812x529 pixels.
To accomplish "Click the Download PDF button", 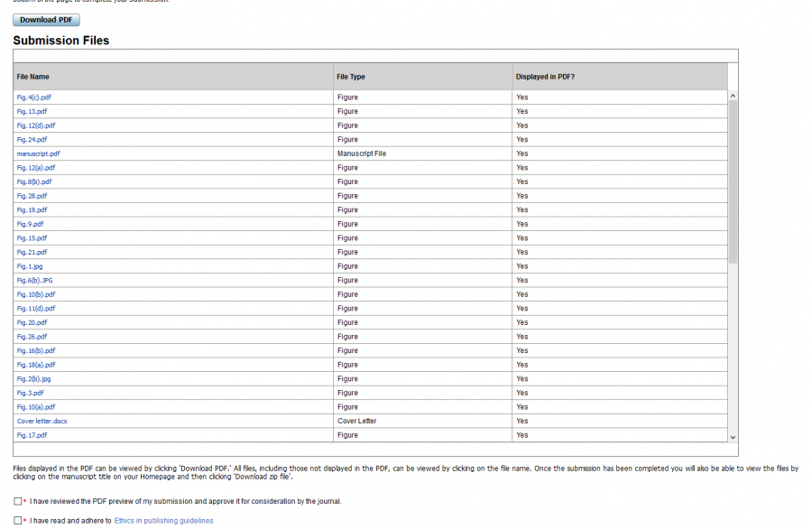I will [x=46, y=20].
